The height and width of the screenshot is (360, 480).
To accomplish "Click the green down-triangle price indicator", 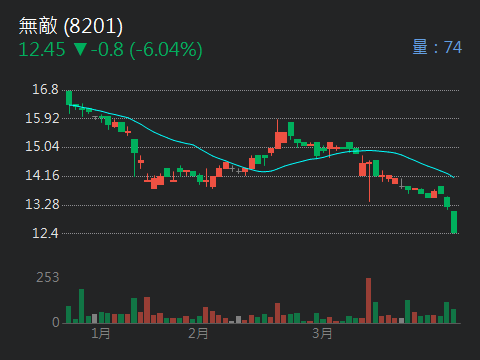I will pos(80,49).
